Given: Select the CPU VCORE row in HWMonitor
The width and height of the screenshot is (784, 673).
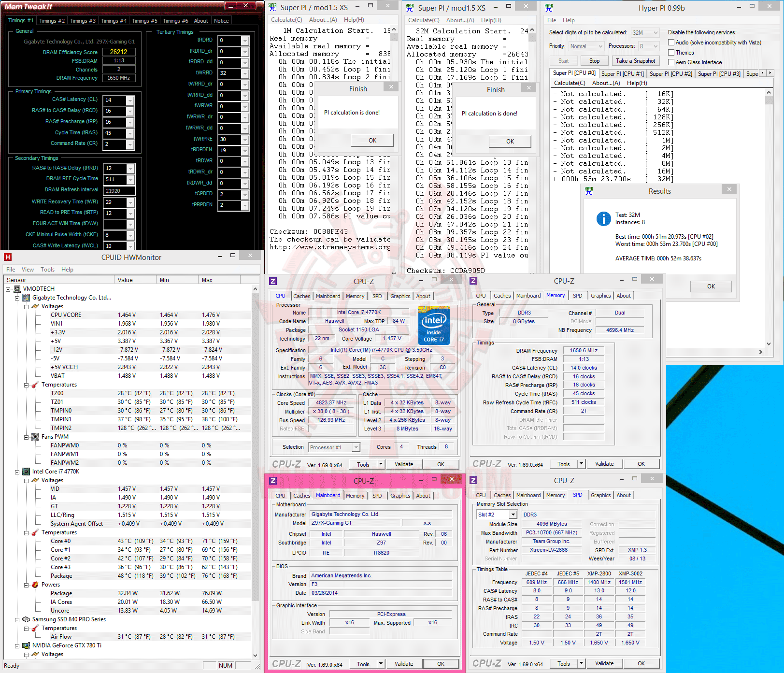Looking at the screenshot, I should tap(127, 315).
